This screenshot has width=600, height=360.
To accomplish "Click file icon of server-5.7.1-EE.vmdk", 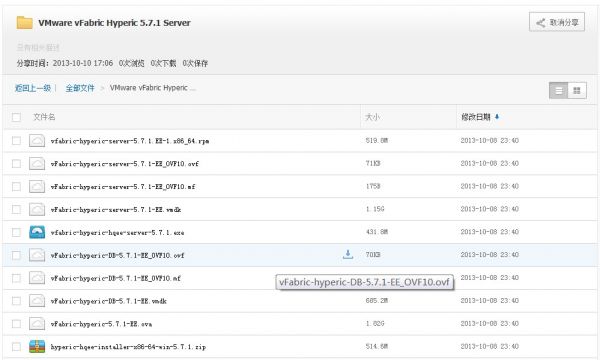I will click(37, 209).
